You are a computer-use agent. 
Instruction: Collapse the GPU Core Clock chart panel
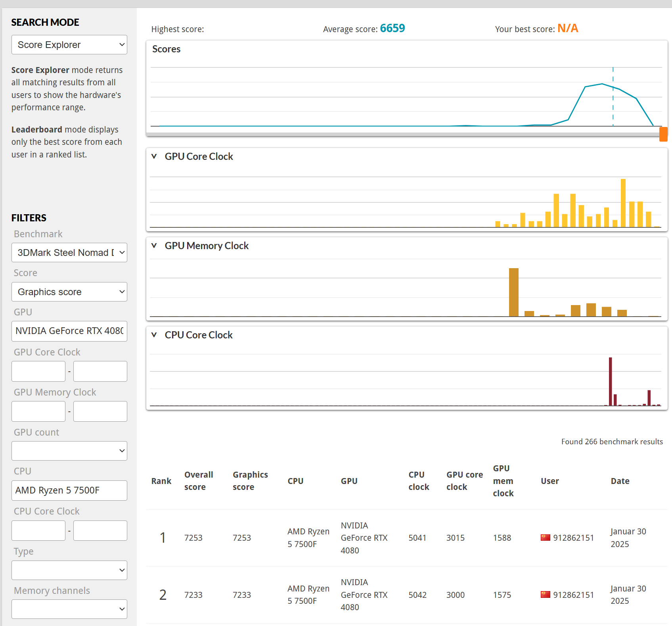click(x=154, y=156)
